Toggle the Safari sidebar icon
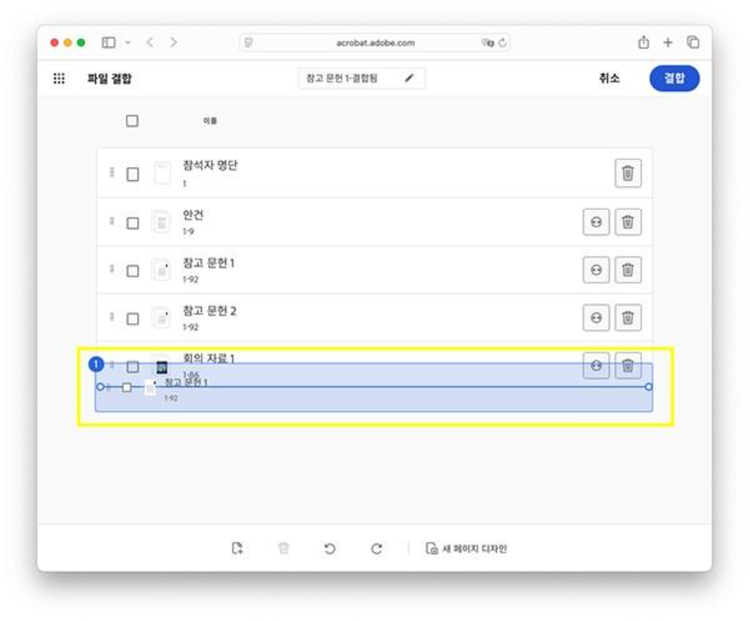The height and width of the screenshot is (621, 750). (x=109, y=43)
